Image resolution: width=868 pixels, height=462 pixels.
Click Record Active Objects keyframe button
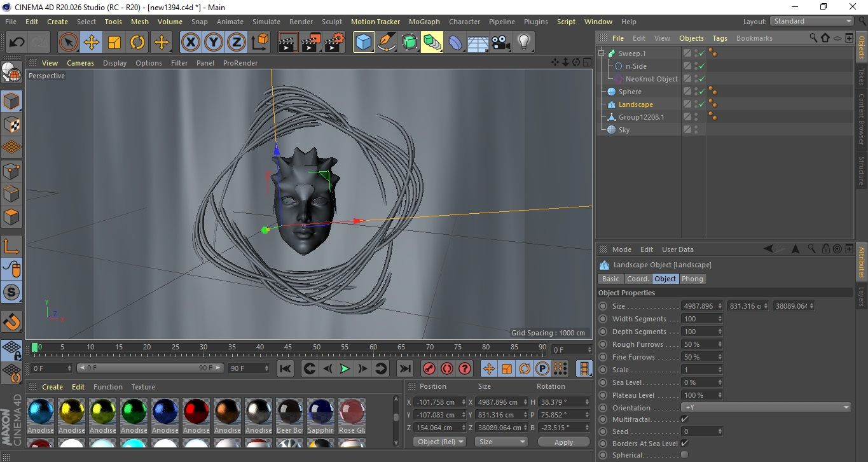click(x=429, y=368)
